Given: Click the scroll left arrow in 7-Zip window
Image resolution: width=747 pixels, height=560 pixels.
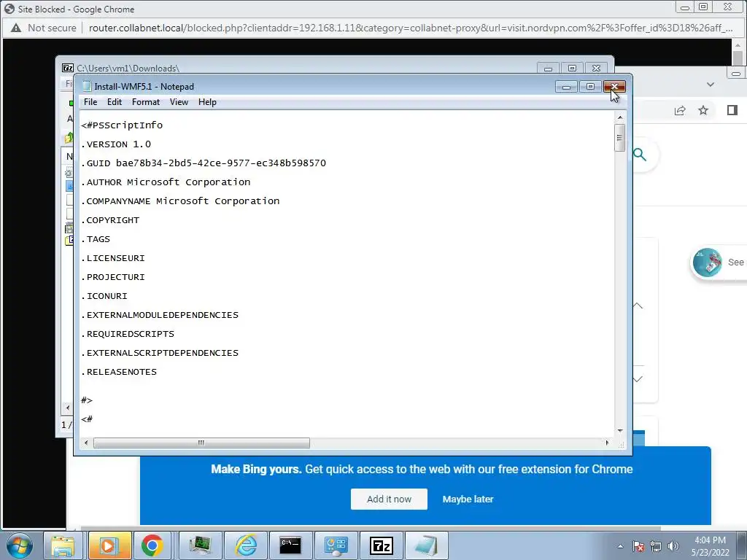Looking at the screenshot, I should point(67,408).
